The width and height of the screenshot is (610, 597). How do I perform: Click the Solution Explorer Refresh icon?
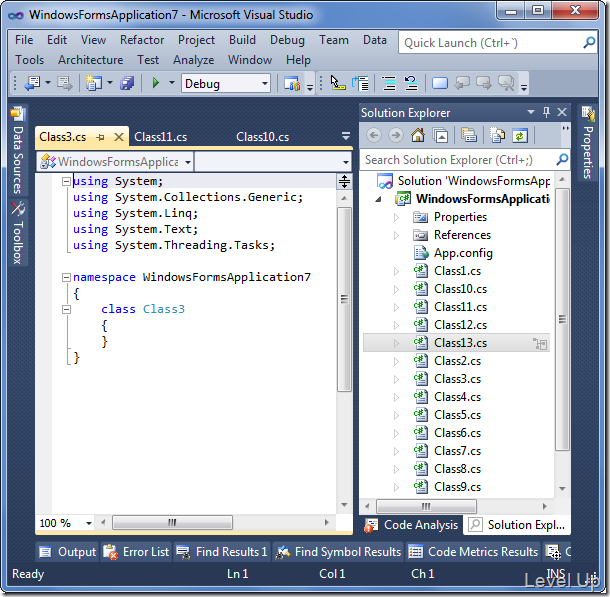[520, 135]
